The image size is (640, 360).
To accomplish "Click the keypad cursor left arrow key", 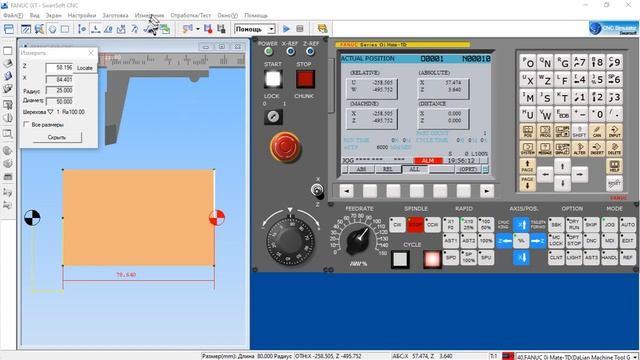I will point(545,175).
